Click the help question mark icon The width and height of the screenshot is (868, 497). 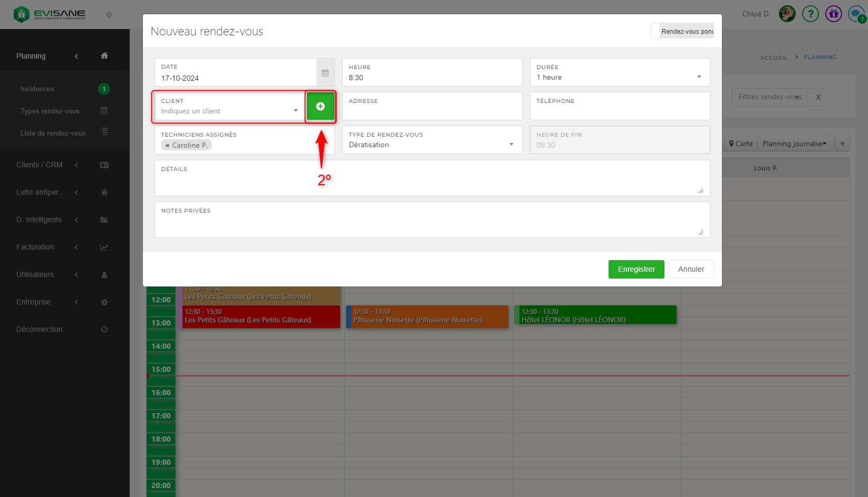[x=810, y=14]
